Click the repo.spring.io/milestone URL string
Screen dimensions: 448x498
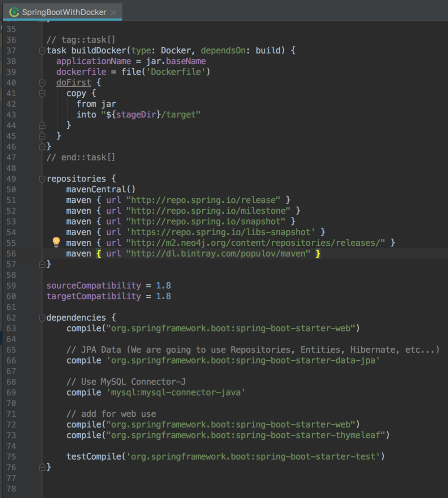coord(208,211)
